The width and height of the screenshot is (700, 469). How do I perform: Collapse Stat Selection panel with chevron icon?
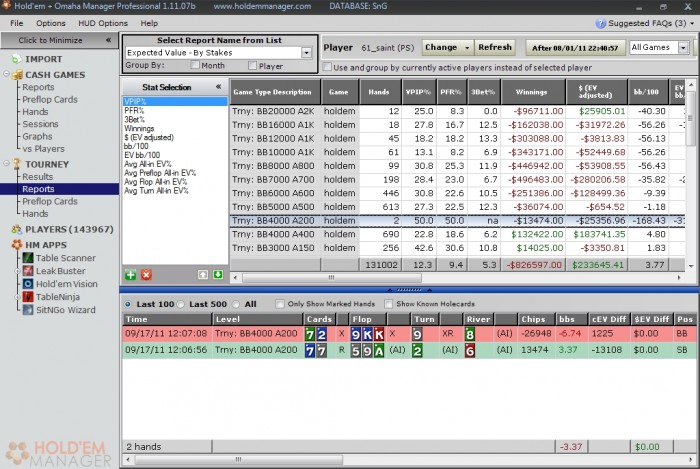pyautogui.click(x=218, y=87)
